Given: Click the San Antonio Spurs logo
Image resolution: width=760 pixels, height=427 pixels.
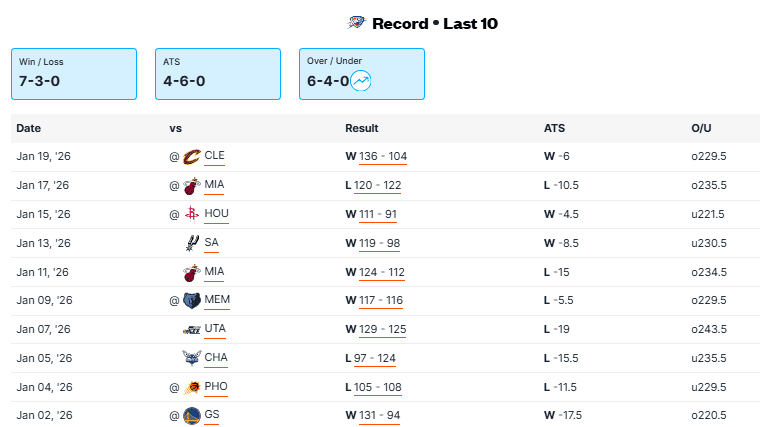Looking at the screenshot, I should (x=192, y=243).
